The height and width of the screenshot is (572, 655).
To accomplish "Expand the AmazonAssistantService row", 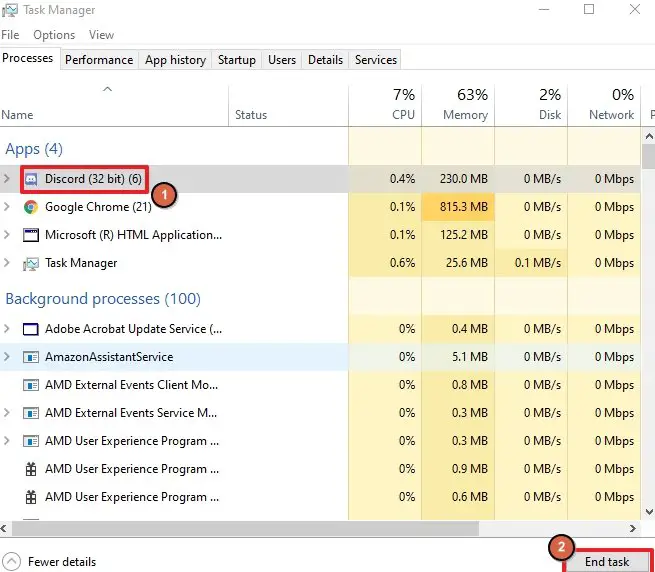I will pyautogui.click(x=7, y=357).
